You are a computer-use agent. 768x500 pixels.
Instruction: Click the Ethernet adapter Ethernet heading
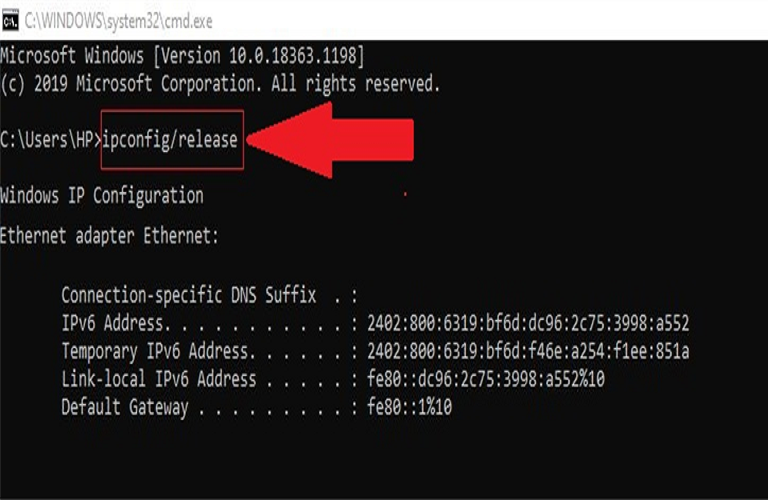[x=110, y=237]
